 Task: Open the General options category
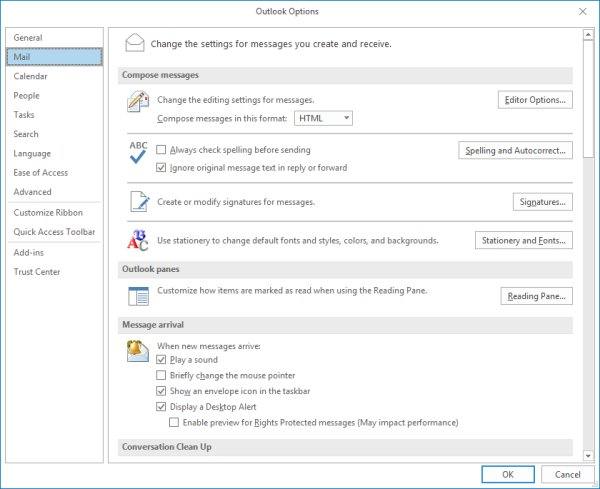[54, 37]
